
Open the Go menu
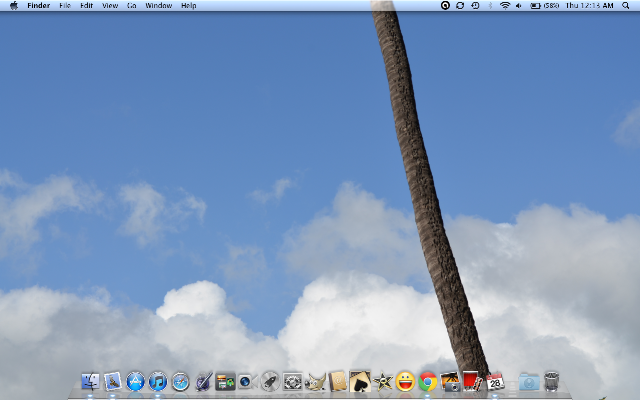[131, 5]
